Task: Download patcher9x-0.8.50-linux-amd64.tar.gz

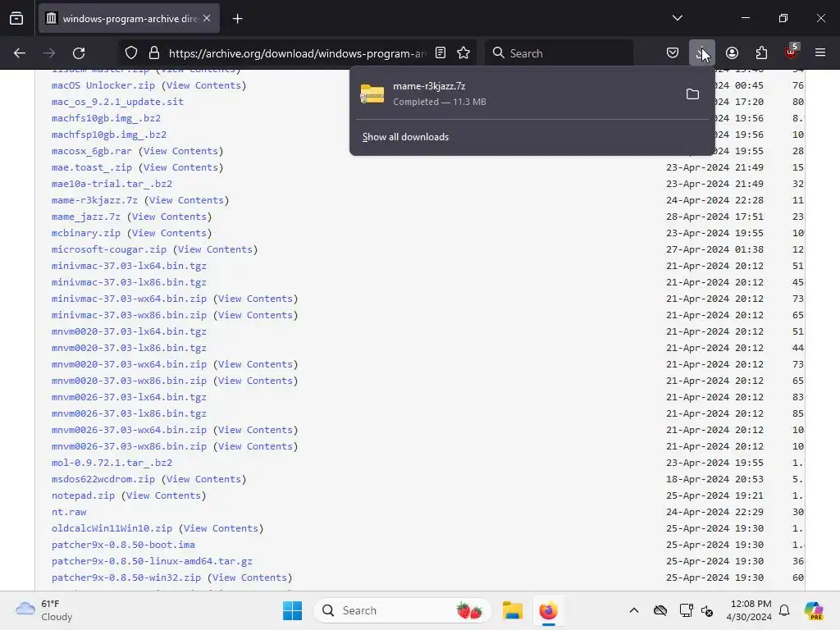Action: point(152,561)
